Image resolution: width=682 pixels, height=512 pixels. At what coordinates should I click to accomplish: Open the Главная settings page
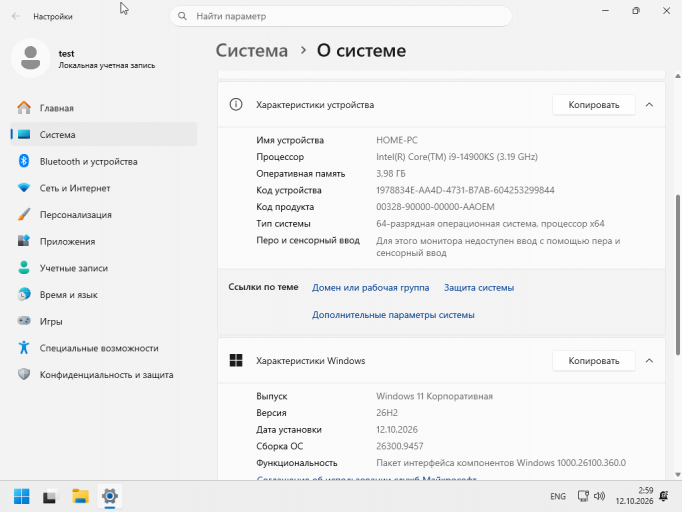pyautogui.click(x=104, y=107)
